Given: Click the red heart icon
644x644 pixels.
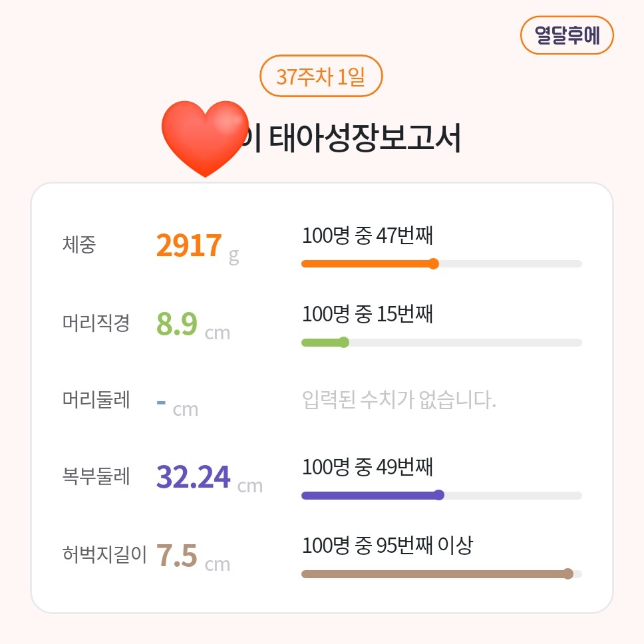Looking at the screenshot, I should [x=204, y=138].
